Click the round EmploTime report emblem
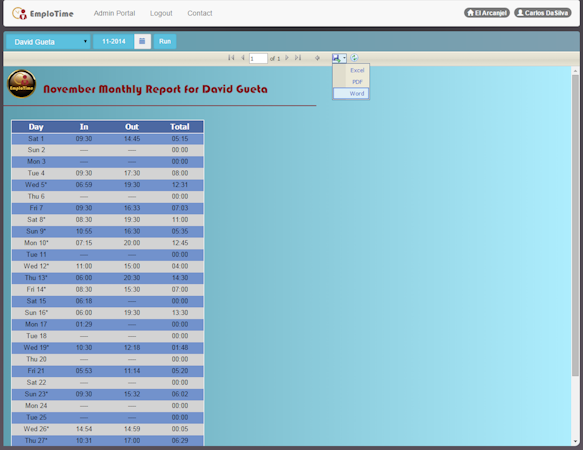This screenshot has height=450, width=583. [22, 84]
